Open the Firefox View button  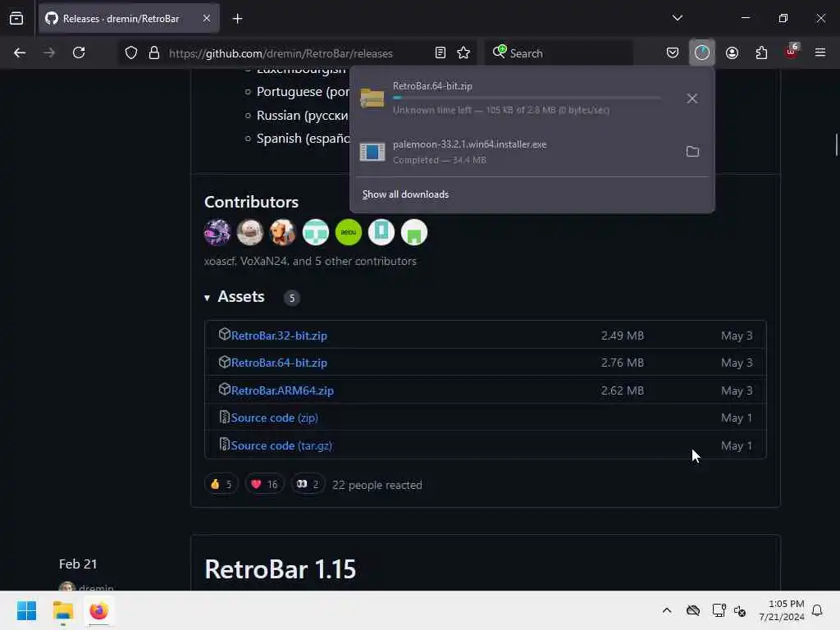pos(16,19)
